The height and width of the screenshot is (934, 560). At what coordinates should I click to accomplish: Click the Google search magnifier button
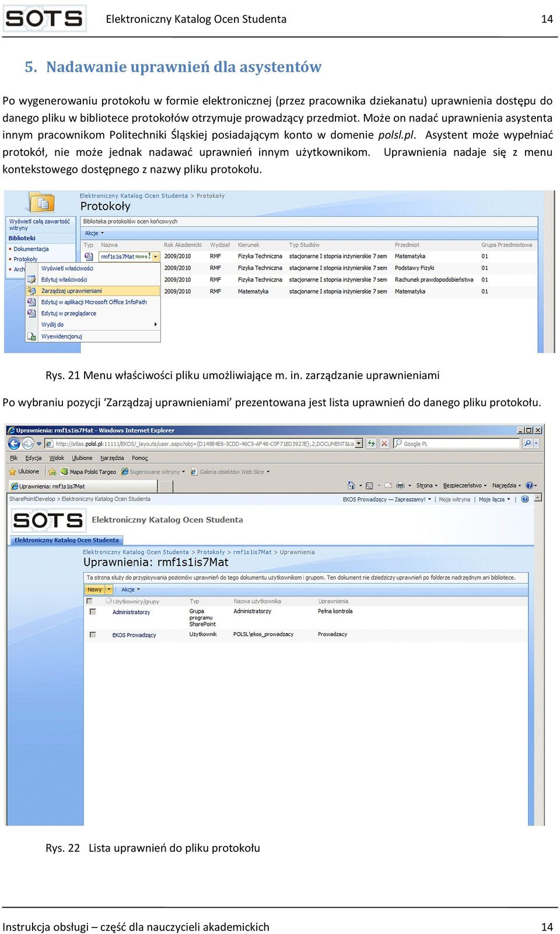527,444
